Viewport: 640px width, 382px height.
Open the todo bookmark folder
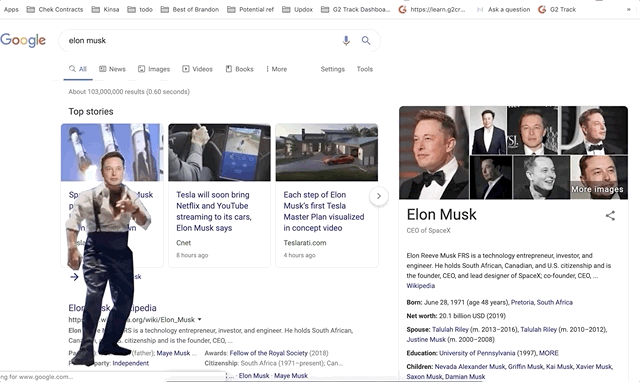click(140, 9)
